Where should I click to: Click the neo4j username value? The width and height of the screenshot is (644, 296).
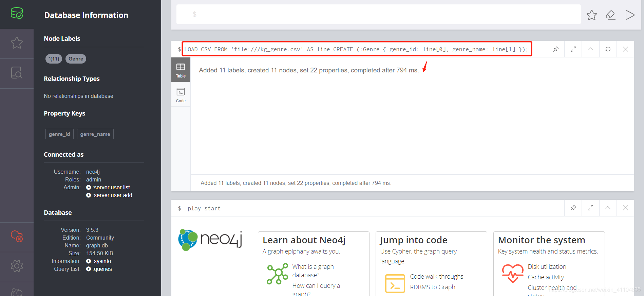click(x=93, y=172)
